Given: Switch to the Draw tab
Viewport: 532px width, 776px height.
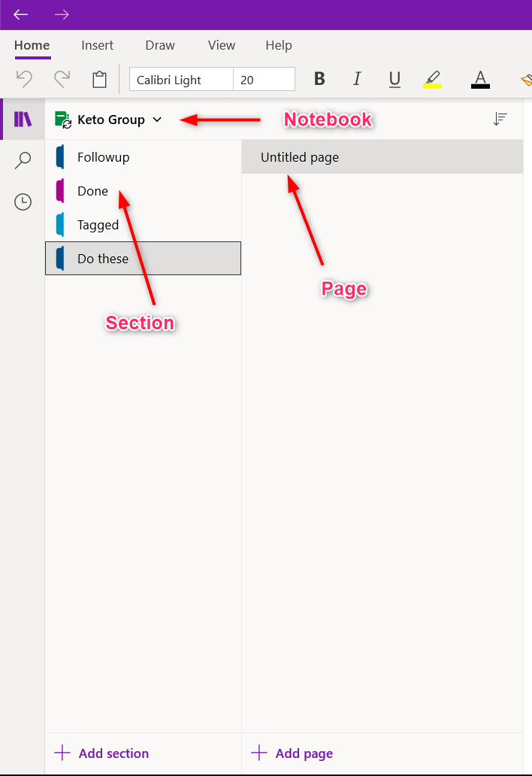Looking at the screenshot, I should (160, 46).
